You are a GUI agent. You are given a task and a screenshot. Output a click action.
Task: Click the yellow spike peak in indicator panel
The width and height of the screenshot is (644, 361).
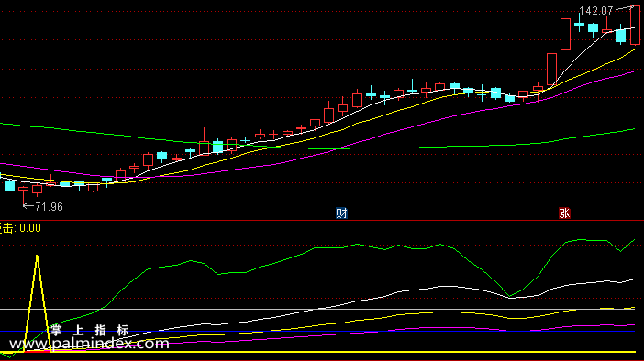click(x=37, y=257)
